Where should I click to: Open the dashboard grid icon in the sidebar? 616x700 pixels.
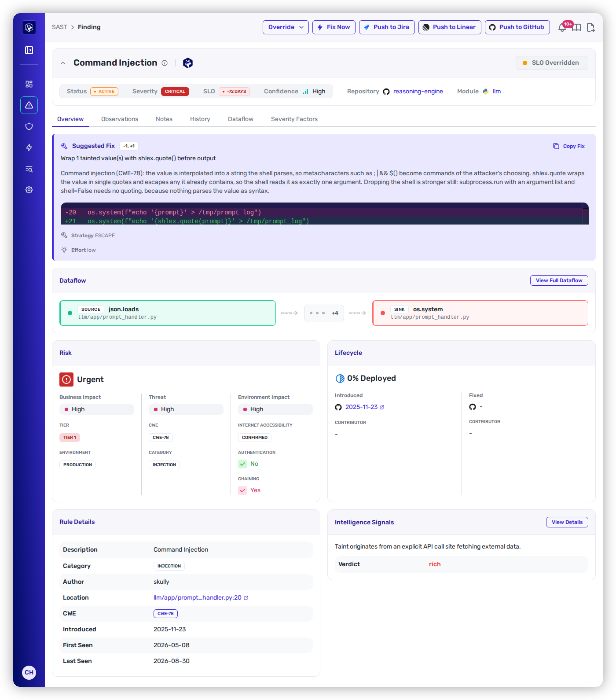29,84
